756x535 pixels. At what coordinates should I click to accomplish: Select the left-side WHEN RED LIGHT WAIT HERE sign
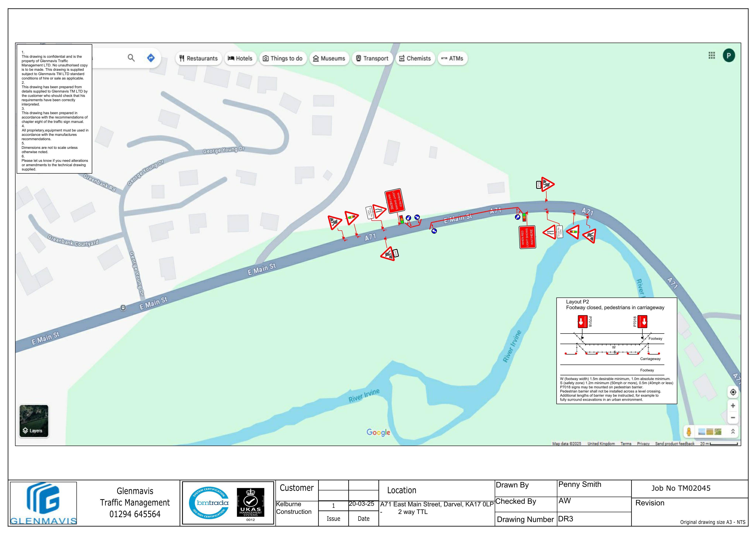pos(394,201)
